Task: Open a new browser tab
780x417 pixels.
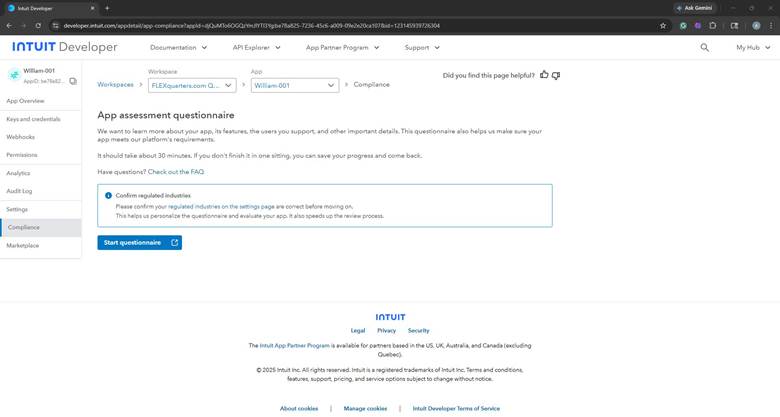Action: coord(107,8)
